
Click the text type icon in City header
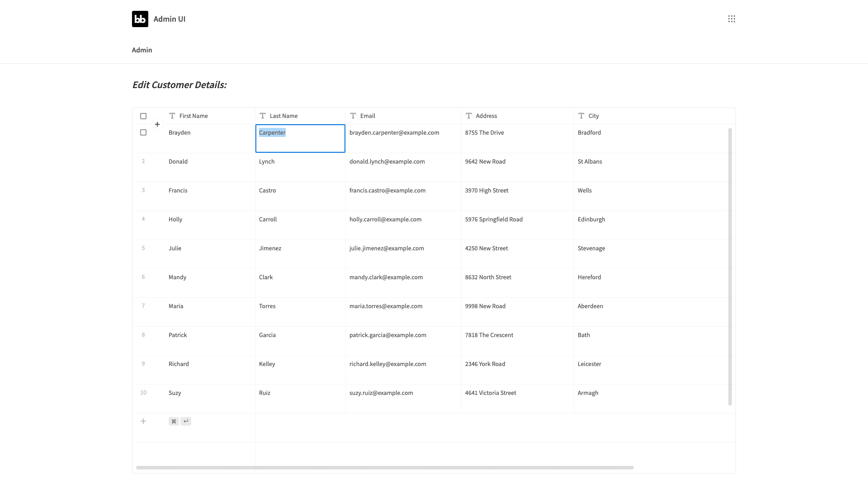coord(581,116)
